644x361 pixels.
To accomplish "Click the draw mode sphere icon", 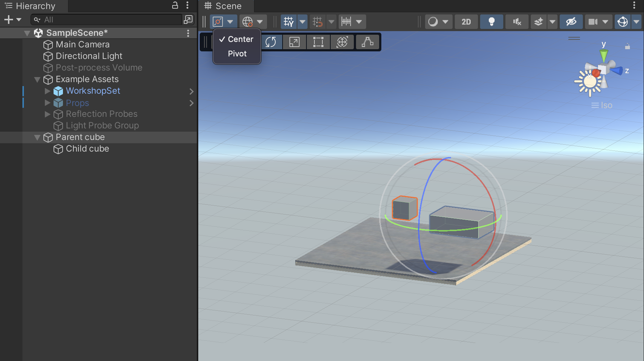I will pyautogui.click(x=433, y=22).
